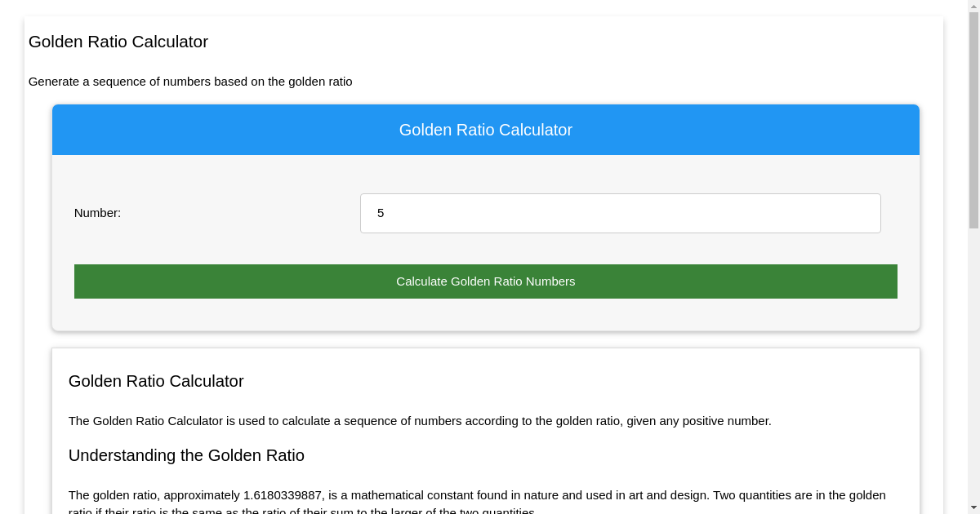This screenshot has height=514, width=980.
Task: Click inside the input showing value 5
Action: (x=620, y=213)
